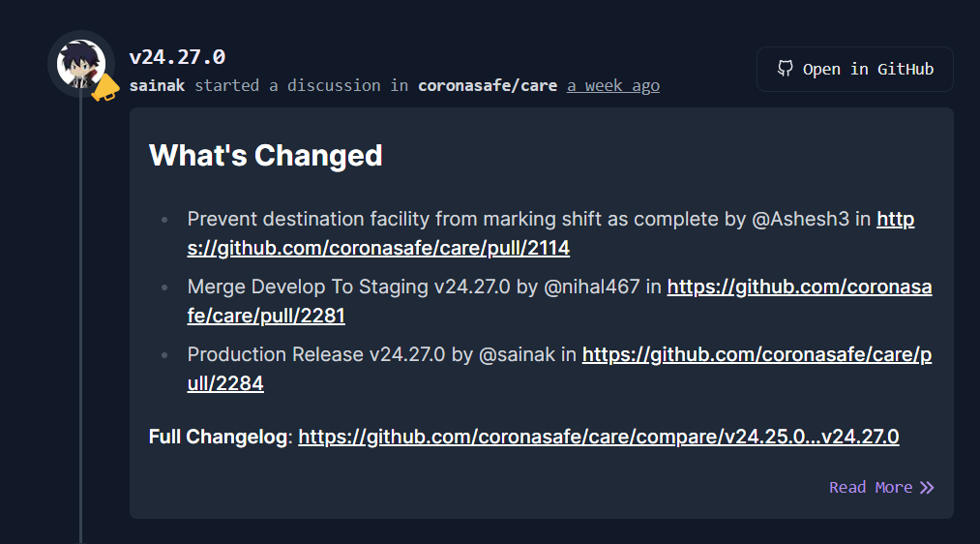Screen dimensions: 980x544
Task: Open the coronasafe/care repository link
Action: 488,85
